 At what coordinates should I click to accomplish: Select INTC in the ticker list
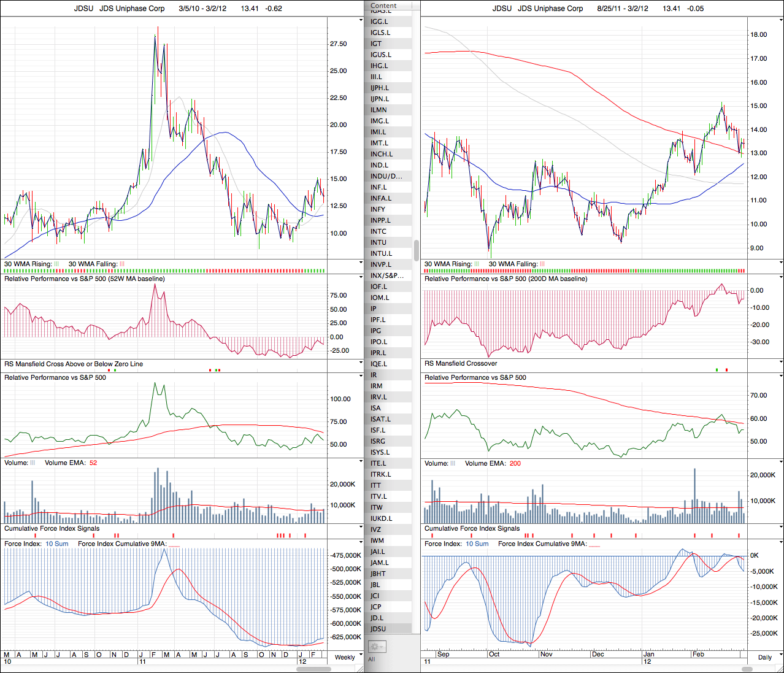379,231
